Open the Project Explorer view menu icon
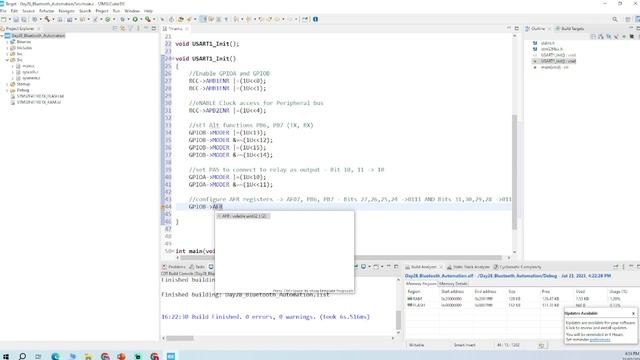Image resolution: width=640 pixels, height=360 pixels. [x=138, y=29]
